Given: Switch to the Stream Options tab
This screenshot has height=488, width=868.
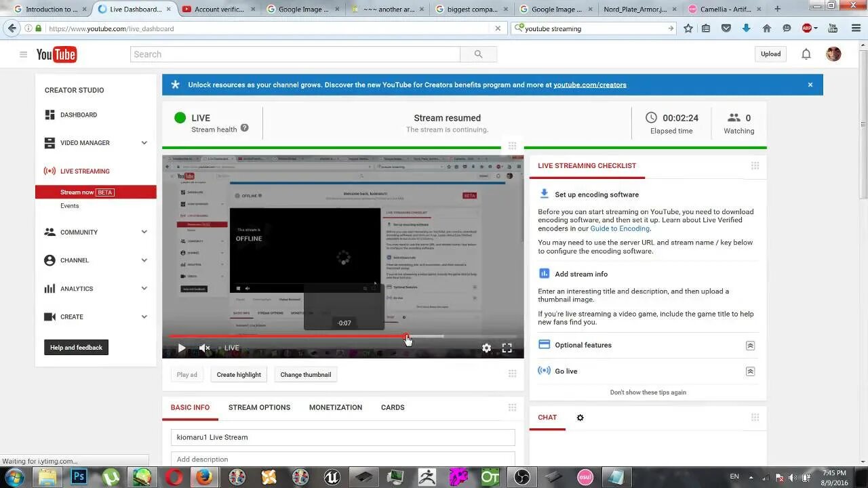Looking at the screenshot, I should pos(259,407).
